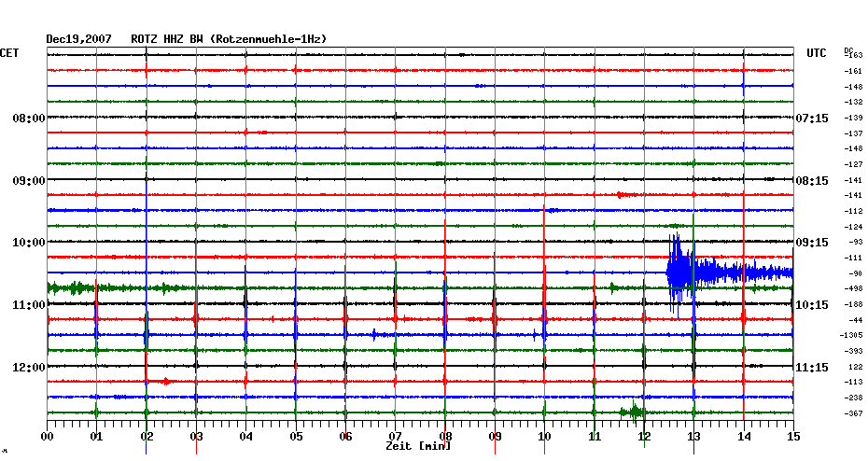Screen dimensions: 868x461
Task: Click the DC offset value -139
Action: click(x=853, y=118)
